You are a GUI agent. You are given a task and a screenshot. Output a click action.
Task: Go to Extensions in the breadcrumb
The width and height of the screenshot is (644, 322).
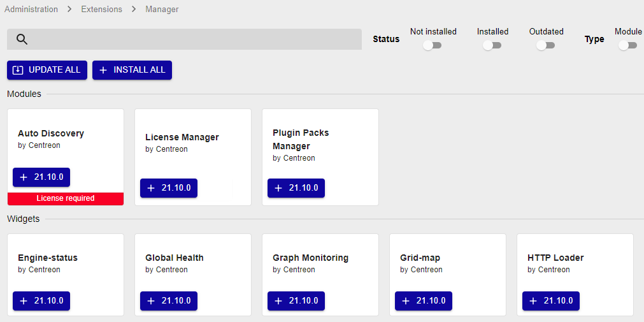click(x=101, y=10)
